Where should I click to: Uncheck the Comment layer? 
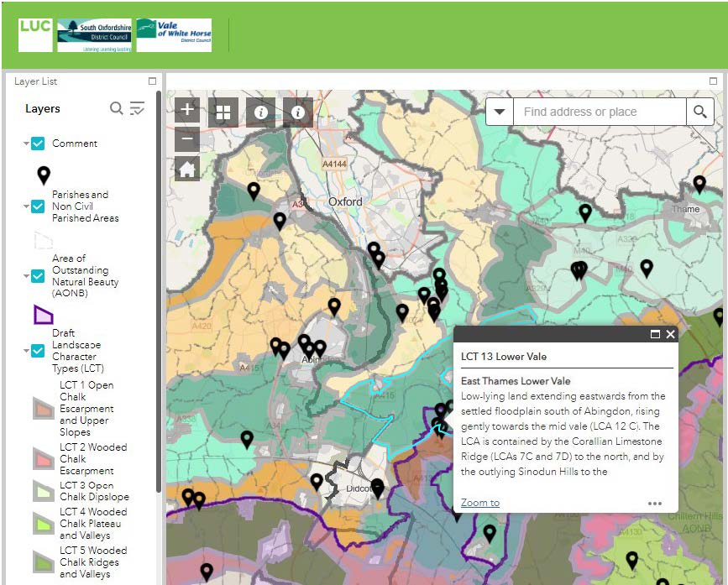tap(38, 144)
